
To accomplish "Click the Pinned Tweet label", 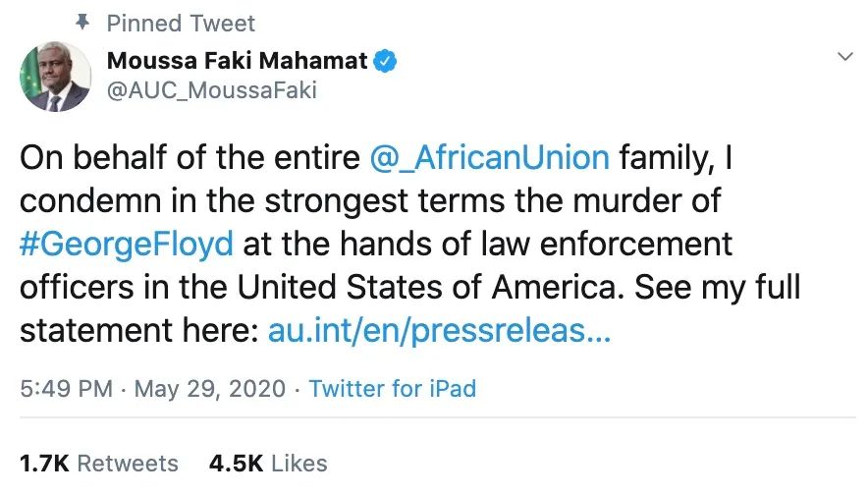I will pyautogui.click(x=181, y=23).
